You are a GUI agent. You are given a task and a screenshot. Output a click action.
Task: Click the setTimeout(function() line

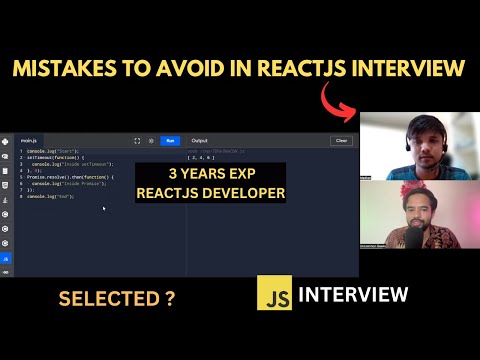pyautogui.click(x=56, y=158)
